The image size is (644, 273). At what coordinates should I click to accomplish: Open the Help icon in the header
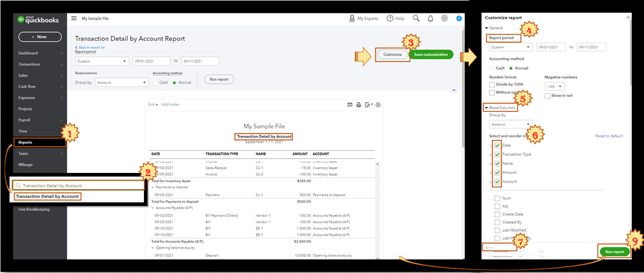pyautogui.click(x=390, y=19)
